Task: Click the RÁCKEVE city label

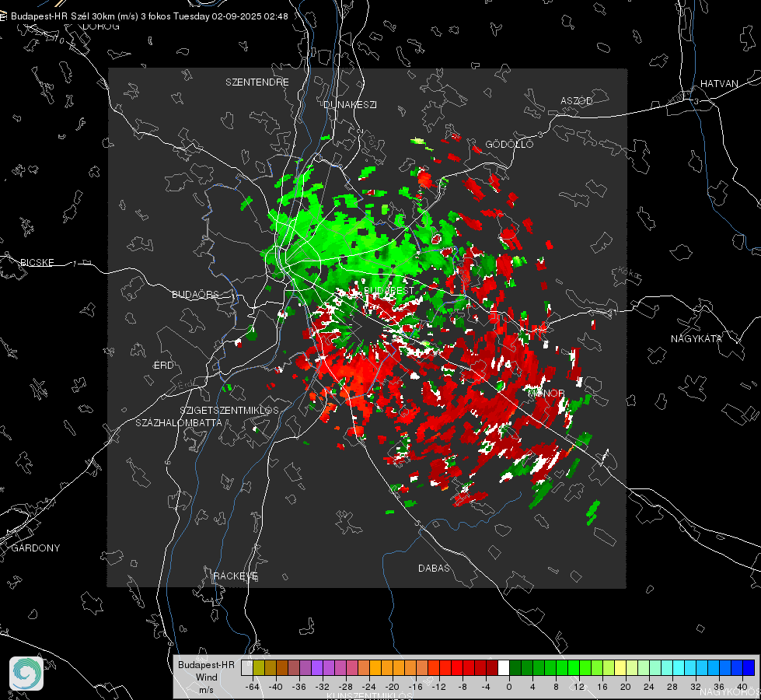Action: (236, 576)
